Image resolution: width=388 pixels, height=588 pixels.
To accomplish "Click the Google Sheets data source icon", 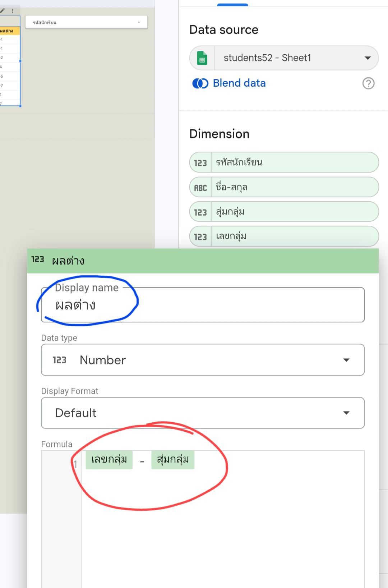I will pos(202,58).
